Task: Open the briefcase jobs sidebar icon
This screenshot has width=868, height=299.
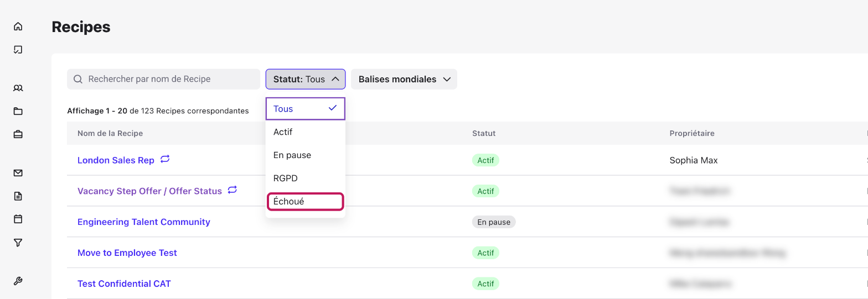Action: pyautogui.click(x=18, y=134)
